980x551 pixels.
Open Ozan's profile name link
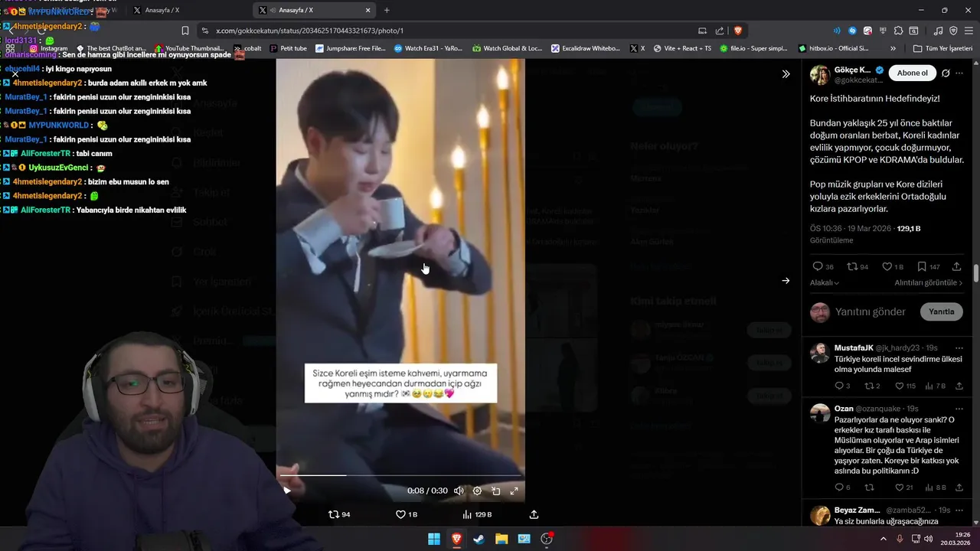(x=844, y=409)
